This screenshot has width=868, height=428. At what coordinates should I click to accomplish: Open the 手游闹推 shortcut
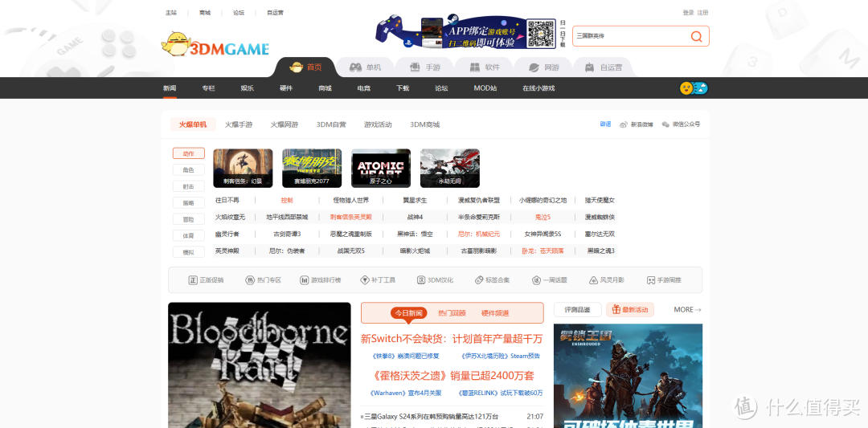[x=664, y=280]
